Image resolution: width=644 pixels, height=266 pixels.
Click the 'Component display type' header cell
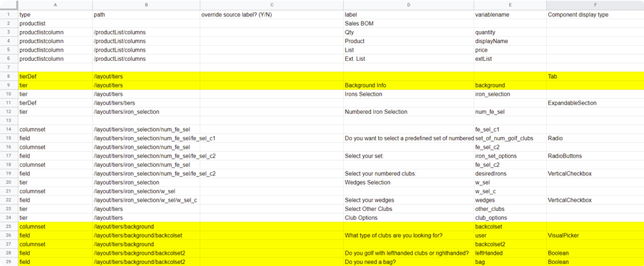tap(595, 15)
